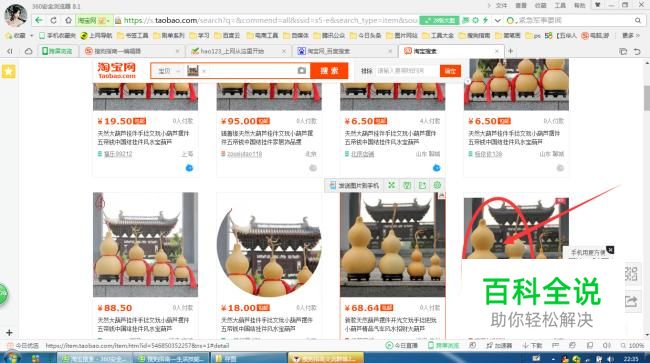
Task: Open the 学习 bookmark folder
Action: [x=199, y=36]
